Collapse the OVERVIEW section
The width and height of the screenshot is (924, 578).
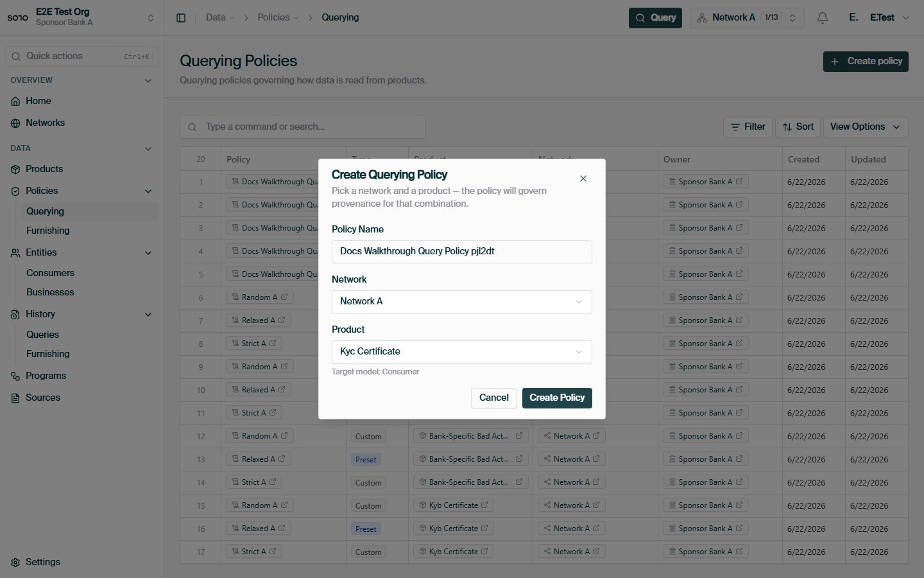tap(148, 81)
